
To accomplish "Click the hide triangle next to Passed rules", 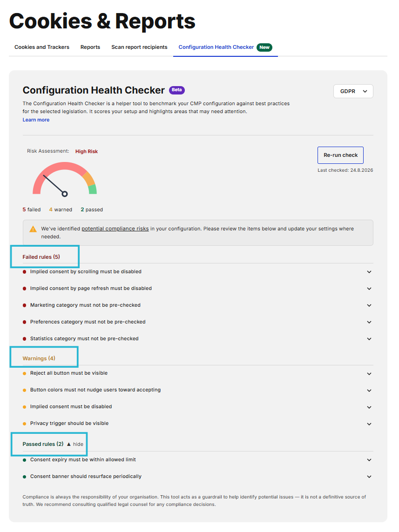I will click(69, 444).
